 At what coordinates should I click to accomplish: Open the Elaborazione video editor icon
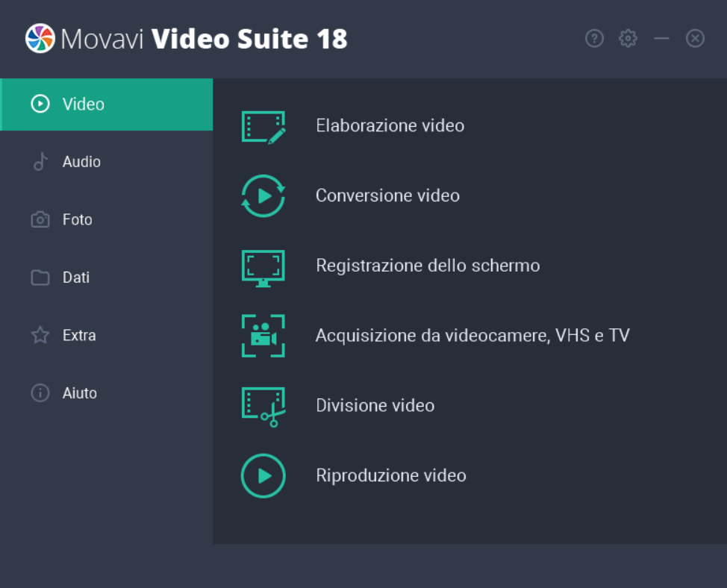pos(263,127)
